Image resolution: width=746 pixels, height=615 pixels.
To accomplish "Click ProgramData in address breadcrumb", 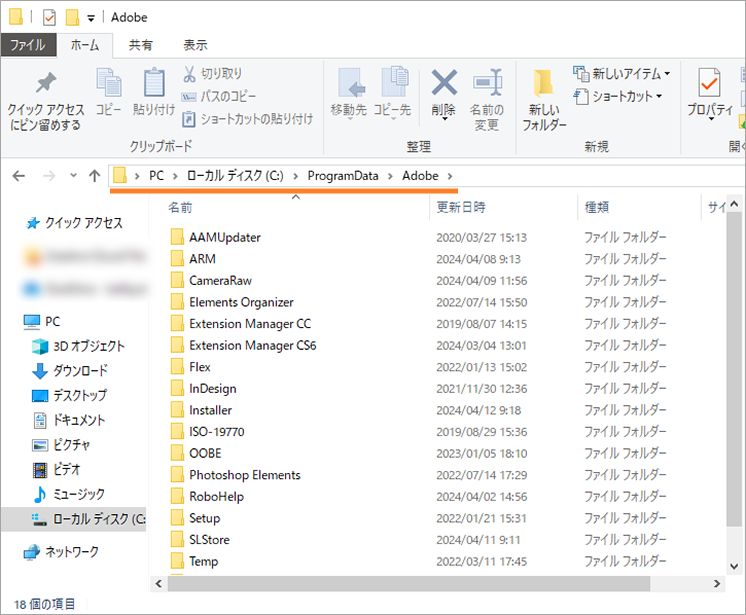I will (x=343, y=176).
